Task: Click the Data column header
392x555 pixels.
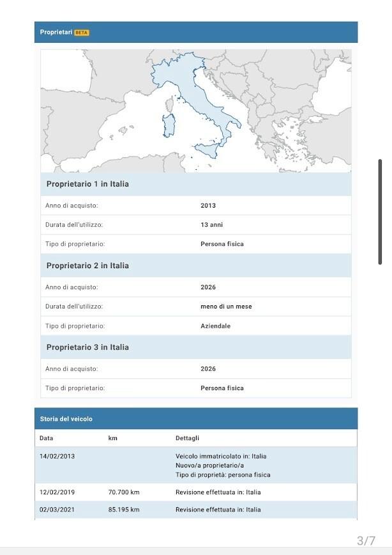Action: tap(47, 438)
